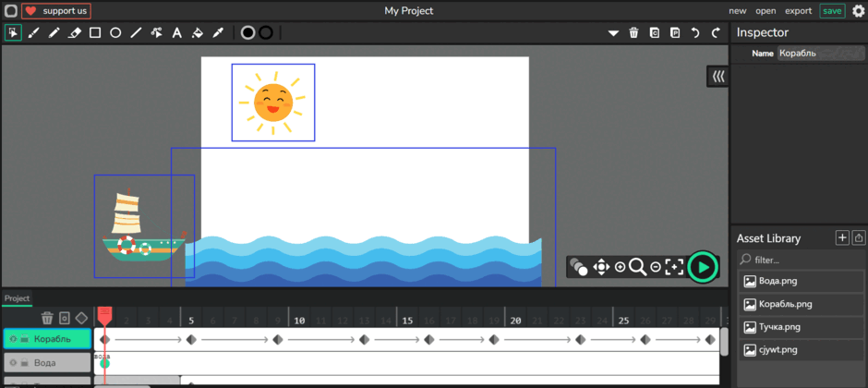Select the Корабль layer name
This screenshot has height=388, width=868.
click(52, 339)
